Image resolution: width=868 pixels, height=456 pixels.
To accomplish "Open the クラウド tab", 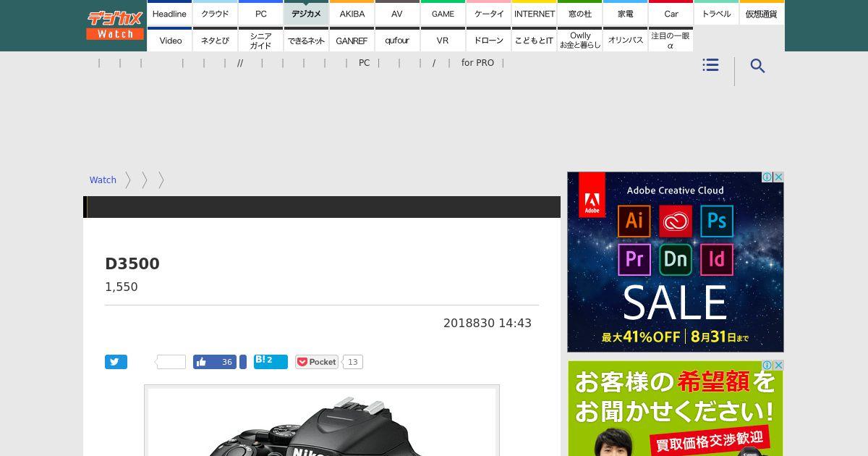I will (215, 13).
